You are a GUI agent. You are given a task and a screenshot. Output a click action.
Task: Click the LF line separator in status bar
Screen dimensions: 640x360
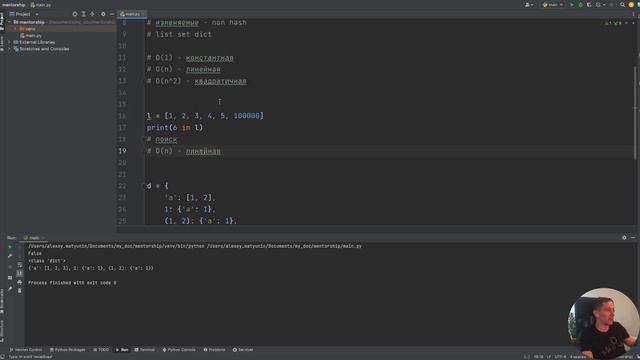[x=549, y=357]
